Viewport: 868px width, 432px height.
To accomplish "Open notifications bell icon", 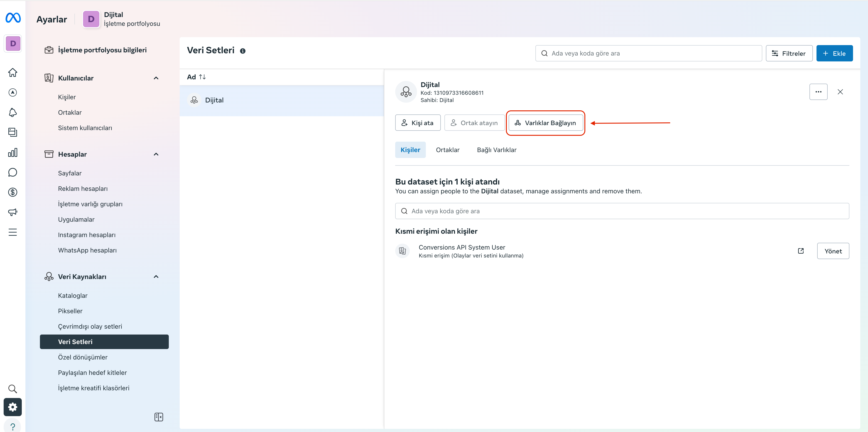I will pyautogui.click(x=13, y=112).
